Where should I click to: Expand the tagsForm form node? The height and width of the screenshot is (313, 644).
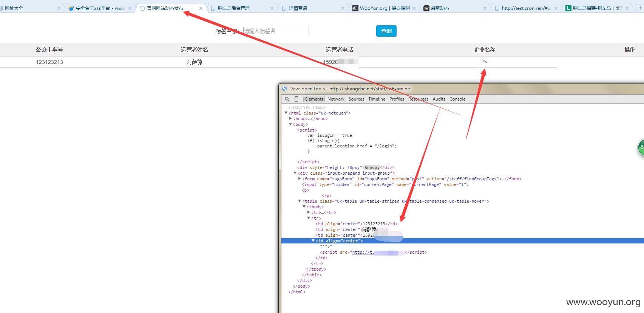coord(300,178)
